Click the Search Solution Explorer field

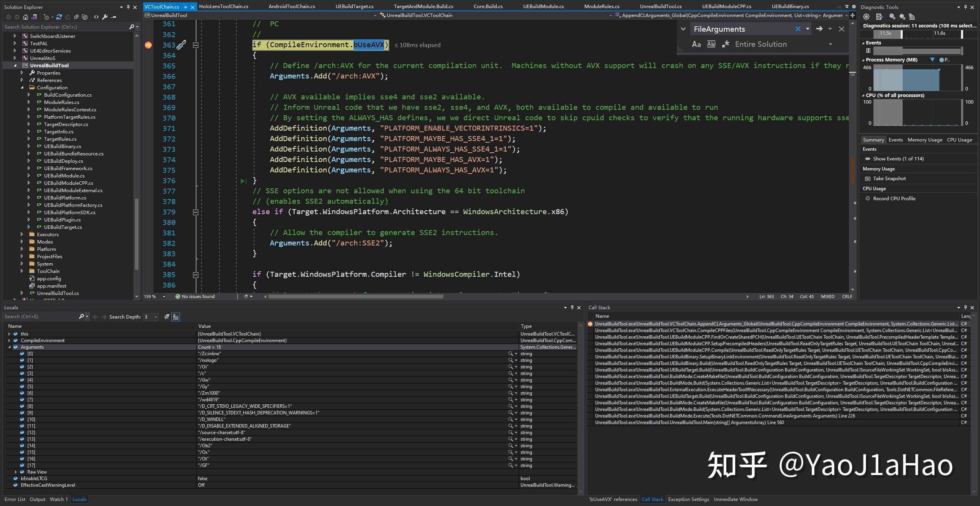click(66, 27)
